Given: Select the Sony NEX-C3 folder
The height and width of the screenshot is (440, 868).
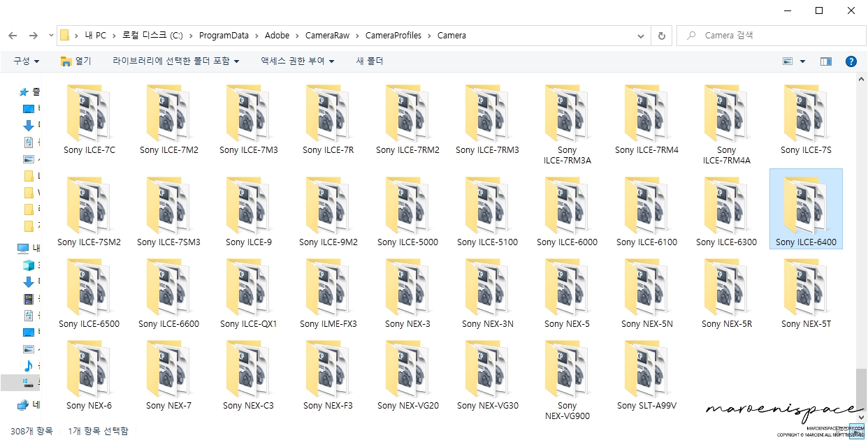Looking at the screenshot, I should coord(248,374).
